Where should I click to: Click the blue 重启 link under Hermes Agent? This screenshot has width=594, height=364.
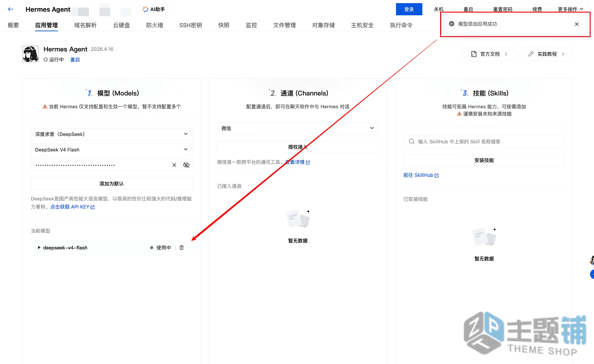pos(75,60)
